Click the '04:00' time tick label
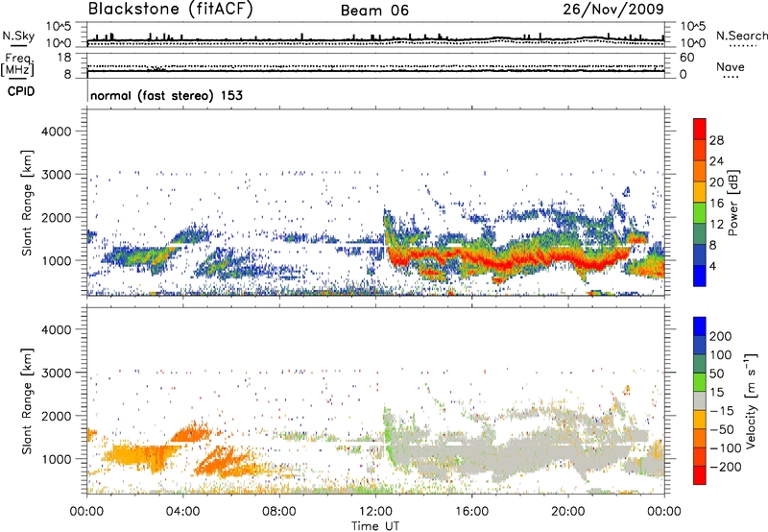This screenshot has width=768, height=532. [182, 512]
